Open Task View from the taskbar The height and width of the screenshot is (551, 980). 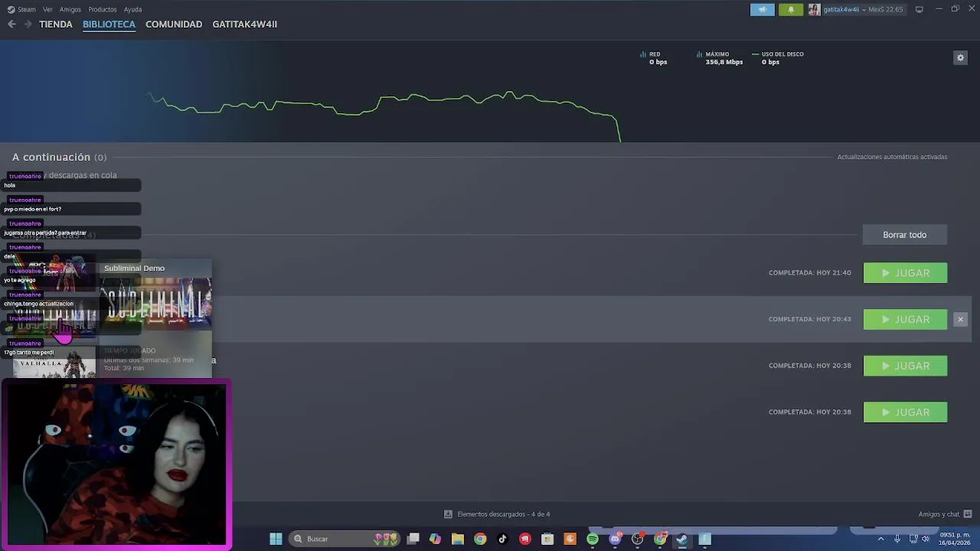[x=413, y=539]
